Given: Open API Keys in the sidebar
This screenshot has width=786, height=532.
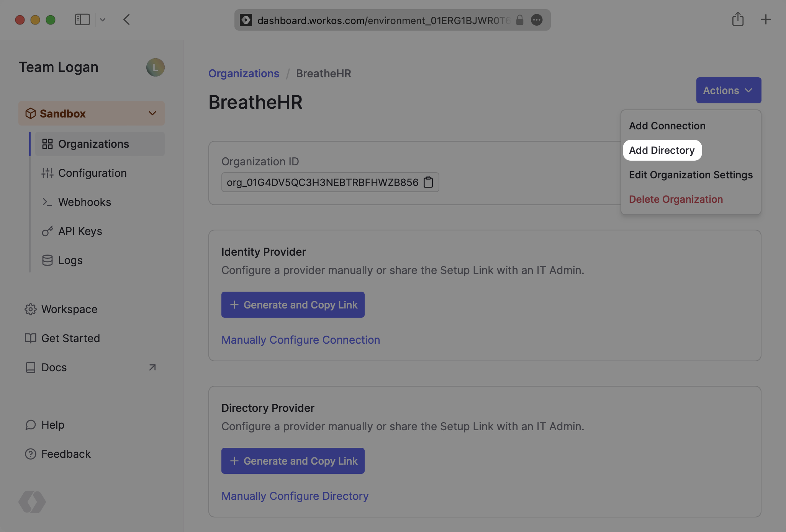Looking at the screenshot, I should (x=80, y=231).
